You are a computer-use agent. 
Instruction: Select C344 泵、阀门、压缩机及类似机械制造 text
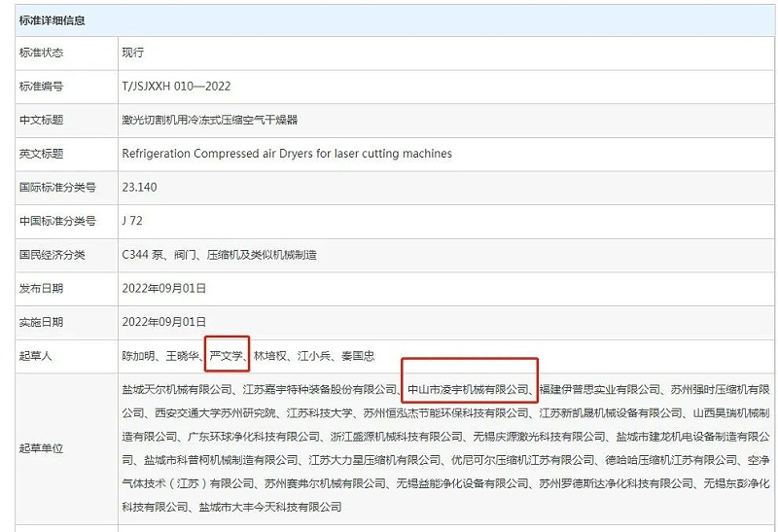pyautogui.click(x=220, y=255)
